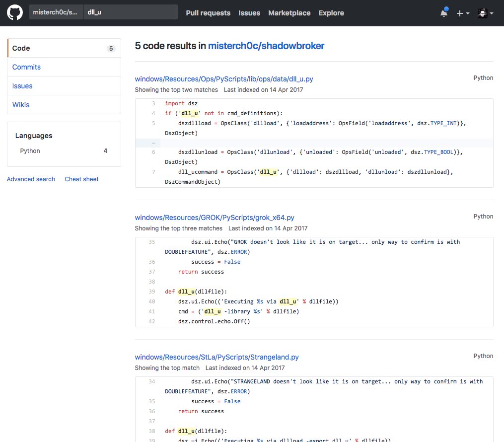The image size is (504, 442).
Task: Click line number 7 in dll_u.py snippet
Action: click(x=153, y=172)
